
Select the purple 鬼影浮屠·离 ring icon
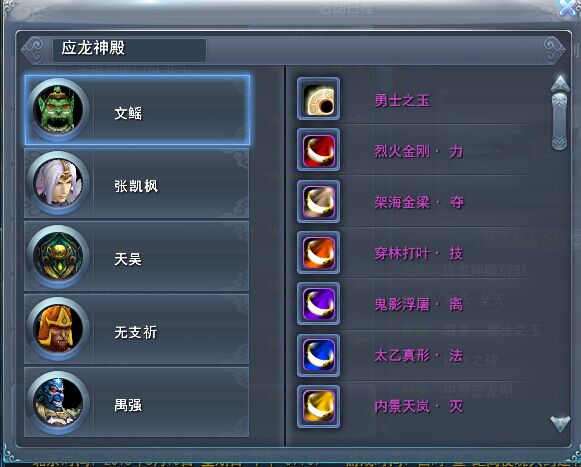(318, 304)
